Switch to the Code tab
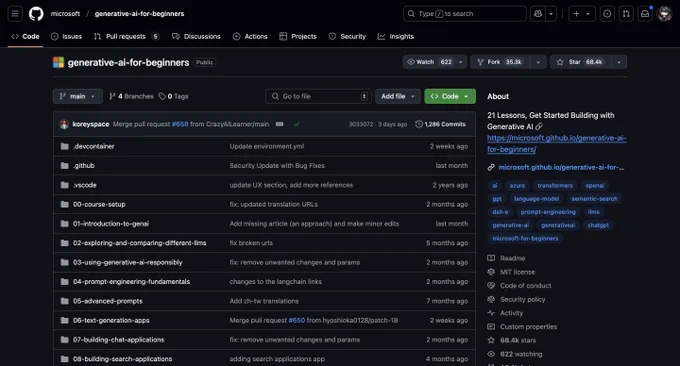680x366 pixels. (x=26, y=36)
